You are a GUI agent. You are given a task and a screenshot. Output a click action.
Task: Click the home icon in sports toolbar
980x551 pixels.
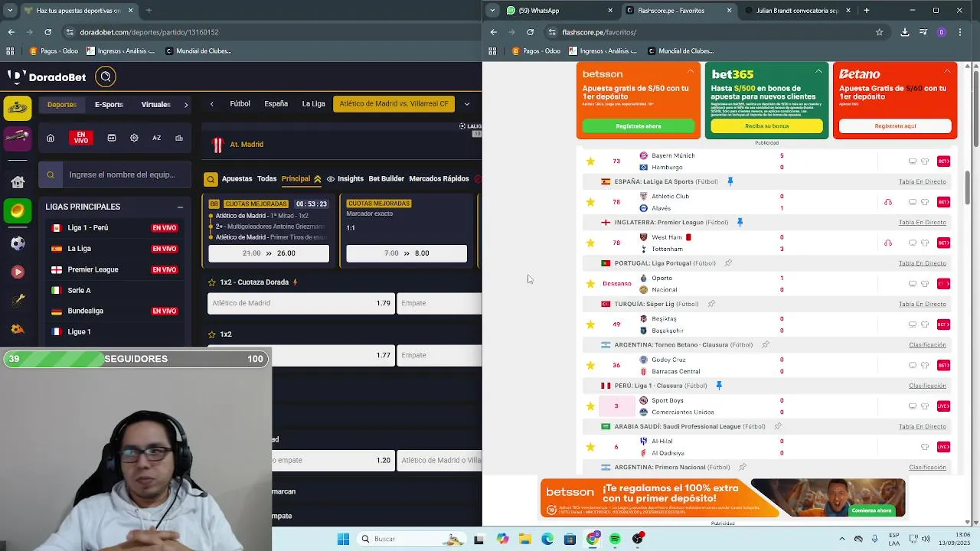click(x=51, y=138)
